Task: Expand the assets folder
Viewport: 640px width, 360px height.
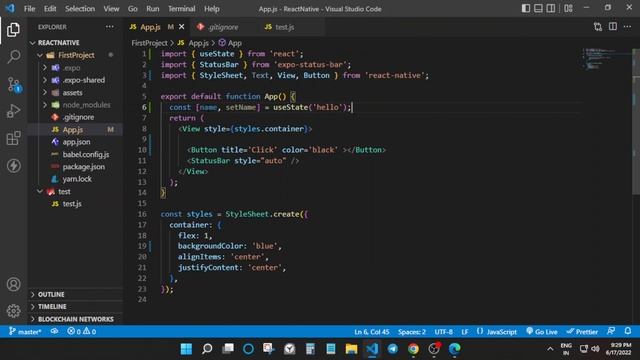Action: [x=72, y=93]
